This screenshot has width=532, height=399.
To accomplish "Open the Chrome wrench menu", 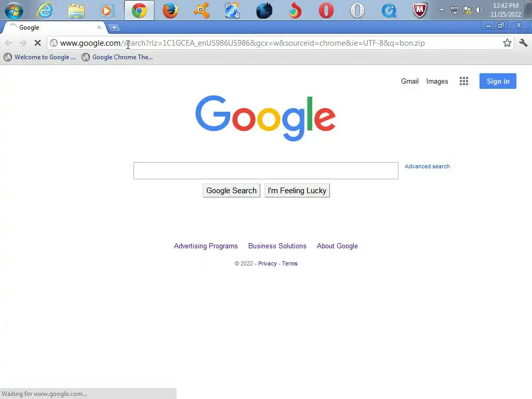I will 523,43.
